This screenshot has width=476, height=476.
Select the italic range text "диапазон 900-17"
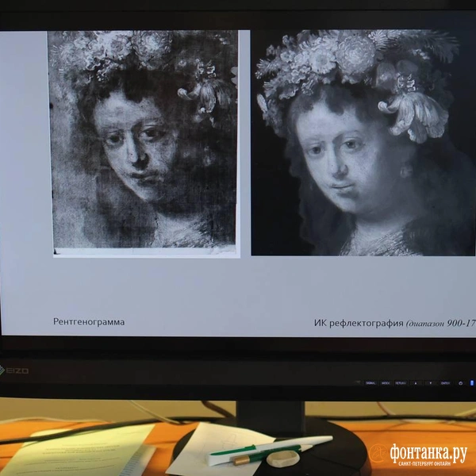click(443, 324)
